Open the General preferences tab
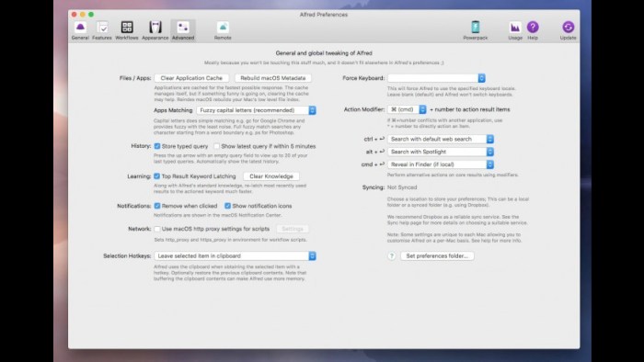Image resolution: width=644 pixels, height=362 pixels. tap(80, 30)
